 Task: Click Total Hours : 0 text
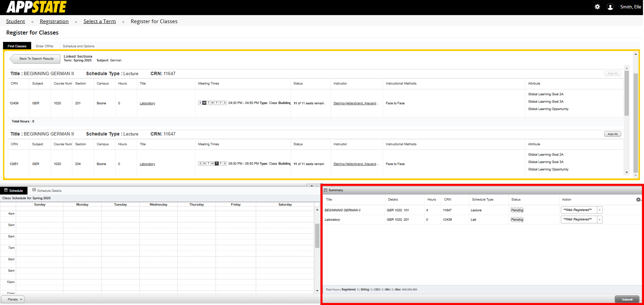pyautogui.click(x=23, y=121)
